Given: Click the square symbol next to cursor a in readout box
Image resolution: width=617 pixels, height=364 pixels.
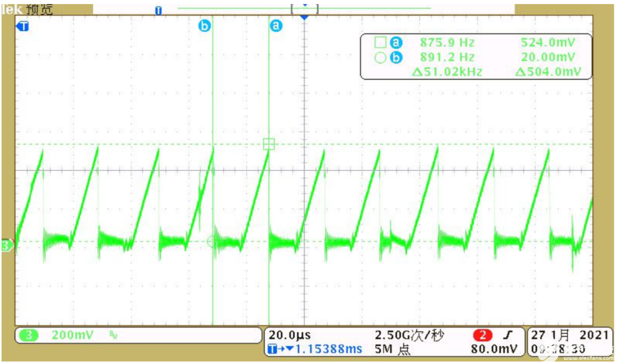Looking at the screenshot, I should point(380,42).
